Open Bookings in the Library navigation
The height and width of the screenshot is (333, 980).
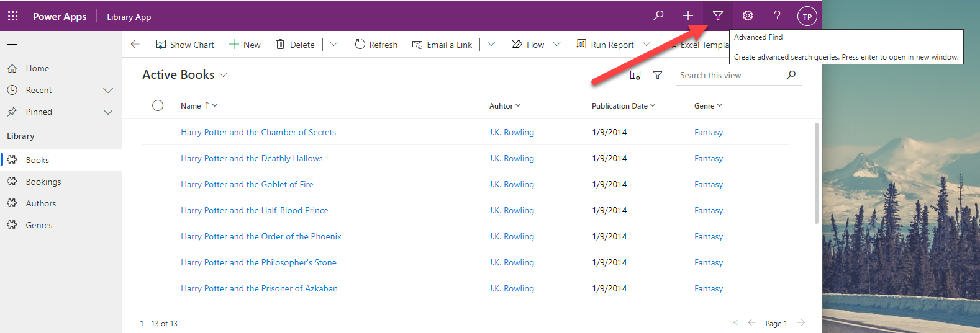(43, 182)
